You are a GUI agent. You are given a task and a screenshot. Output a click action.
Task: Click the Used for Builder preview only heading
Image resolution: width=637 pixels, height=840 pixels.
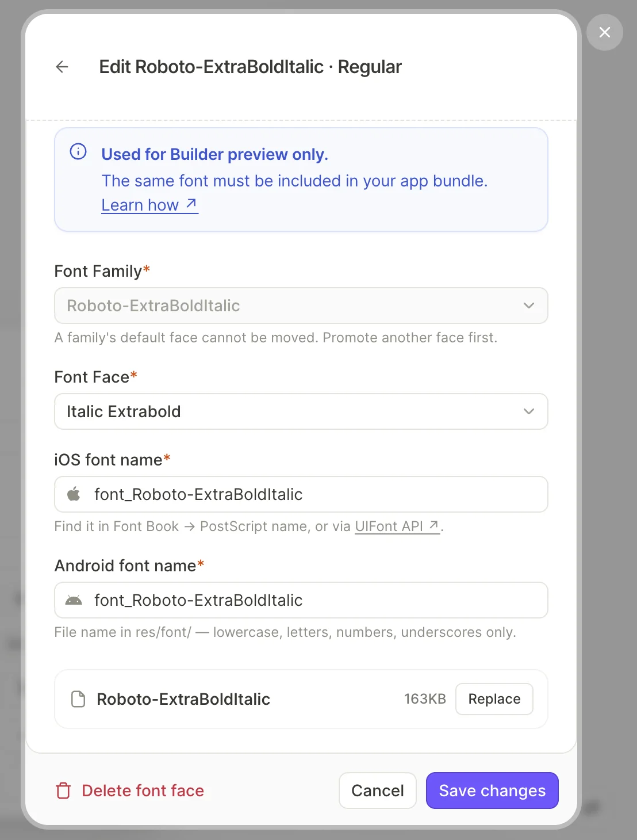point(215,154)
